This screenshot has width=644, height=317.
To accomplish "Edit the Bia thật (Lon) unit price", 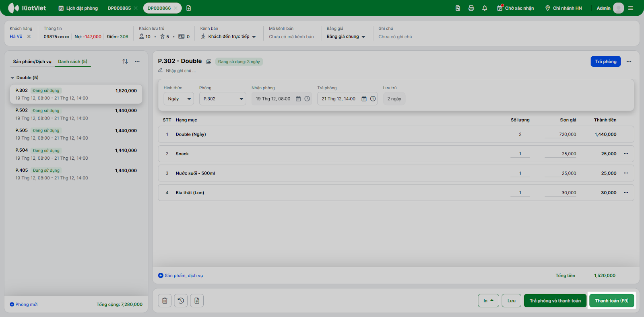I will coord(561,193).
